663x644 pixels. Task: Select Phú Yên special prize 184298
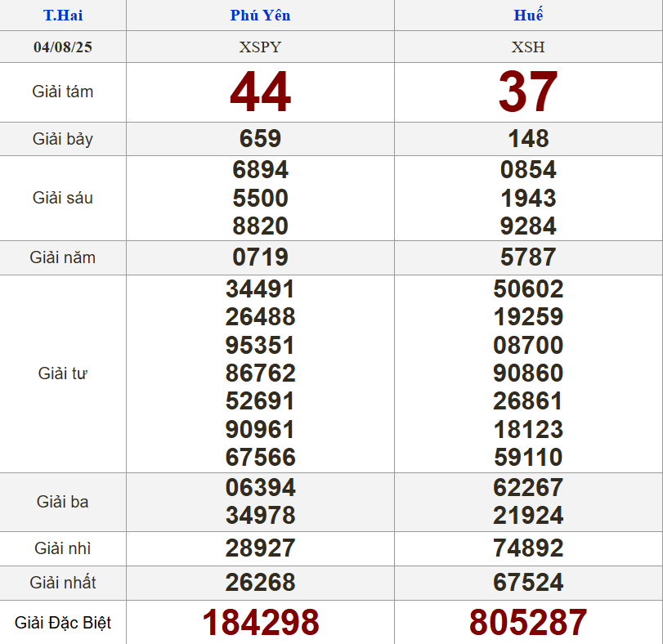pyautogui.click(x=260, y=623)
